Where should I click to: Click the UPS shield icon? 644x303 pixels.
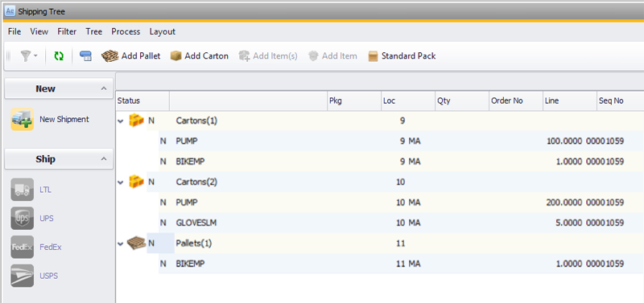[x=23, y=218]
